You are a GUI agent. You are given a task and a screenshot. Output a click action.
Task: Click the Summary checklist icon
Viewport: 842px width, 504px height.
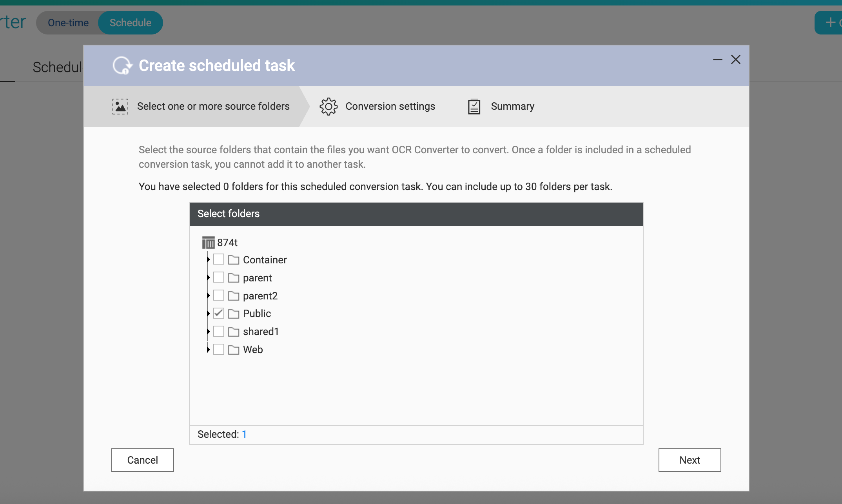[474, 107]
